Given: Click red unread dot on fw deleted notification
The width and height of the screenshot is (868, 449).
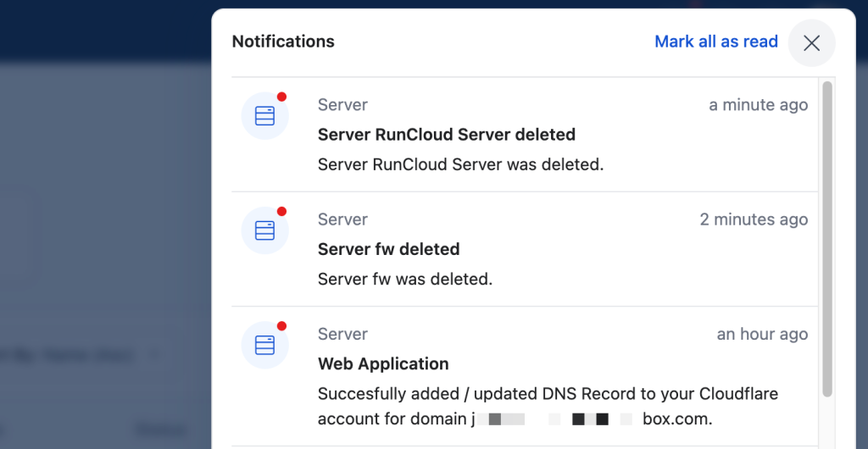Looking at the screenshot, I should pos(281,211).
